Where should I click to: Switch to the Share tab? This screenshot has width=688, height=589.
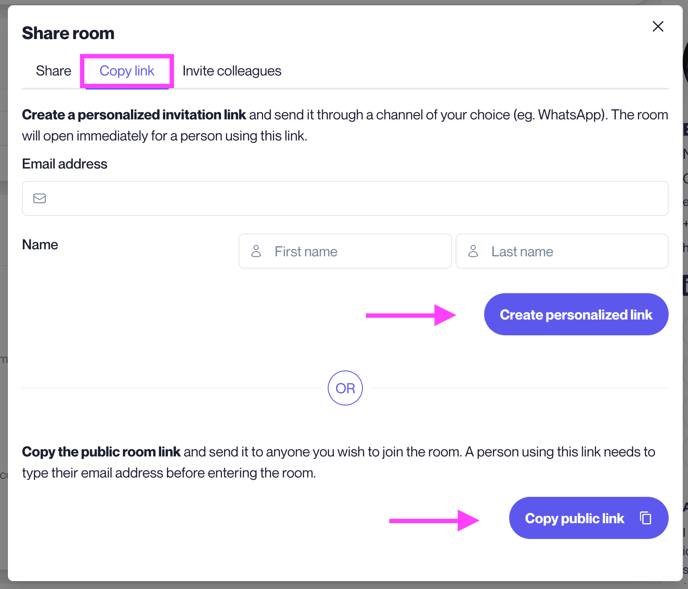[54, 71]
